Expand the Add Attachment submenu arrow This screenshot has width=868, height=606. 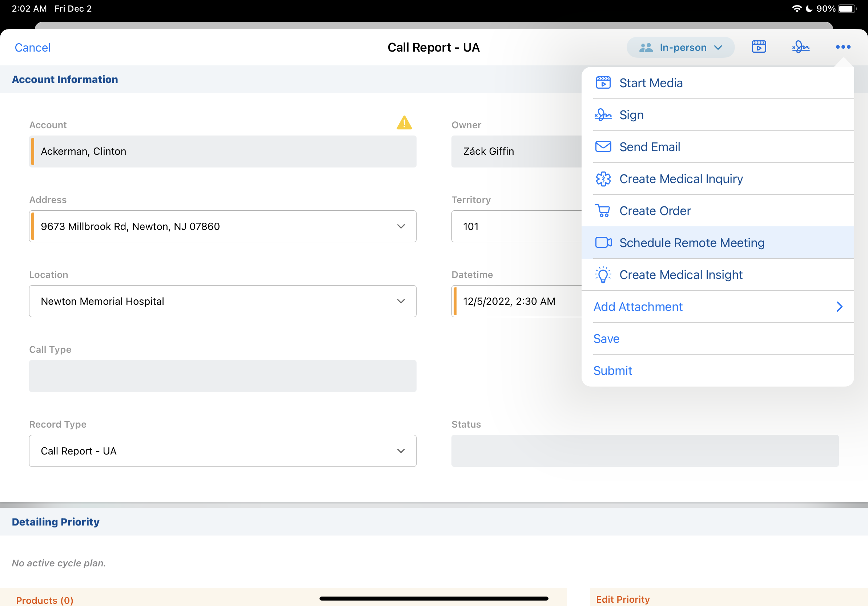(839, 307)
